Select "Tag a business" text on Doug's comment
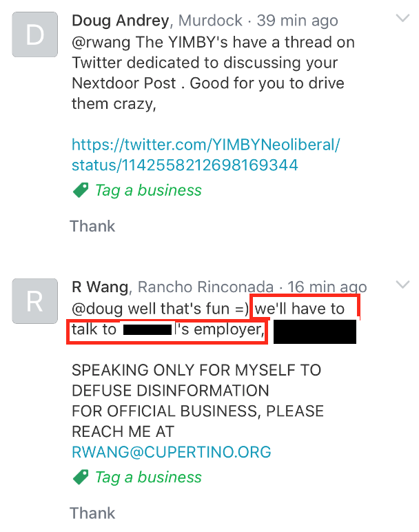 click(x=148, y=190)
